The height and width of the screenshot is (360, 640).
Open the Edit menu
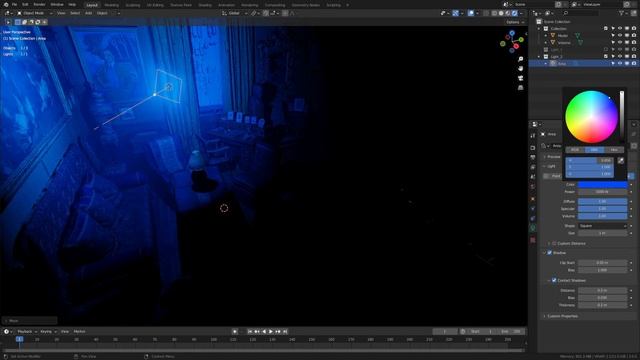tap(25, 4)
